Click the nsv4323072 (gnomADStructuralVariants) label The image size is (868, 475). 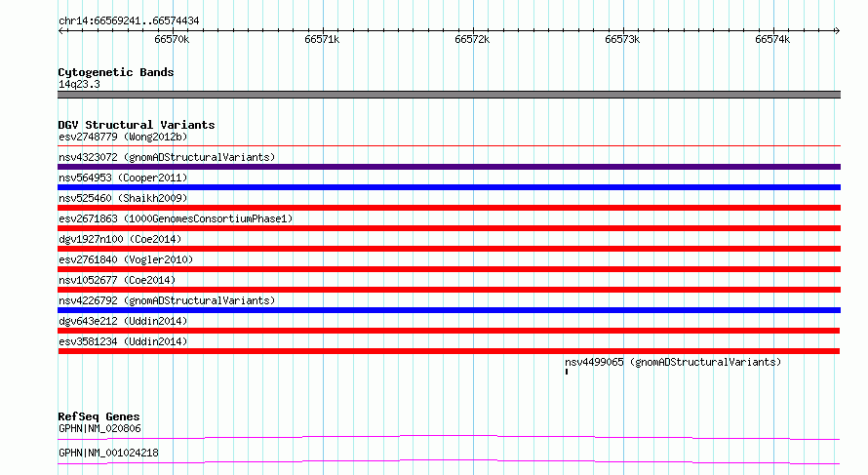point(167,157)
